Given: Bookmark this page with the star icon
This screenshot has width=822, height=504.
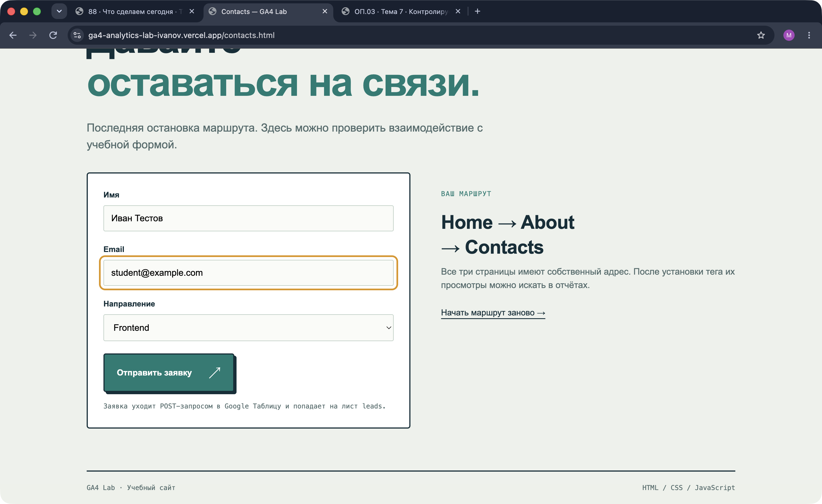Looking at the screenshot, I should tap(760, 35).
